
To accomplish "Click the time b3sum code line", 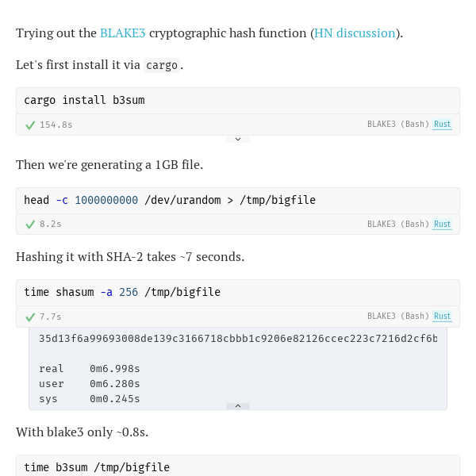I will point(97,467).
